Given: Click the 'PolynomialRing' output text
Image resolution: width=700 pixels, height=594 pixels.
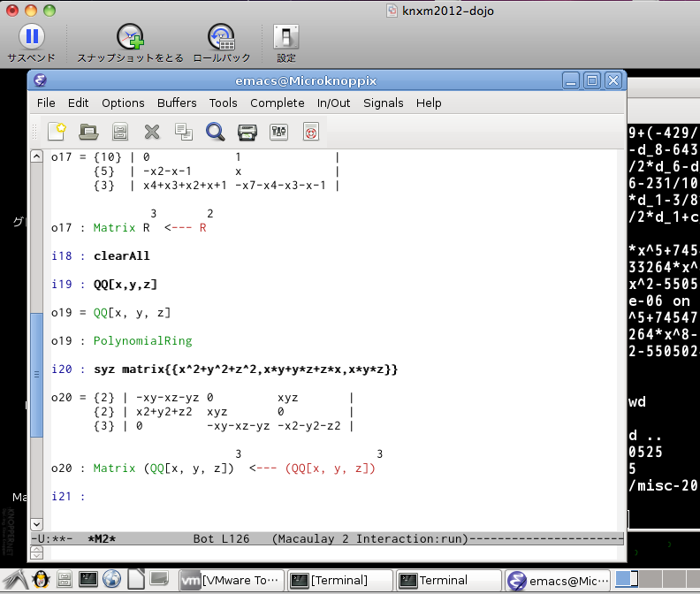Looking at the screenshot, I should point(142,341).
